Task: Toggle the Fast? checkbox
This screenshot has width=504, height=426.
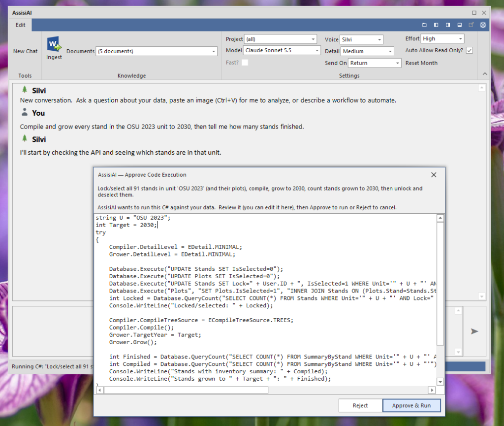Action: 245,63
